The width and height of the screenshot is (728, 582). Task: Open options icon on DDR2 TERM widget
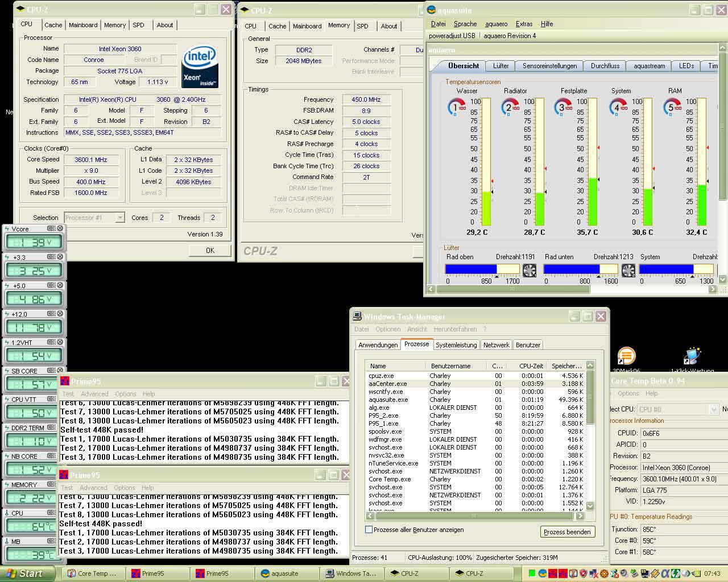click(x=51, y=427)
